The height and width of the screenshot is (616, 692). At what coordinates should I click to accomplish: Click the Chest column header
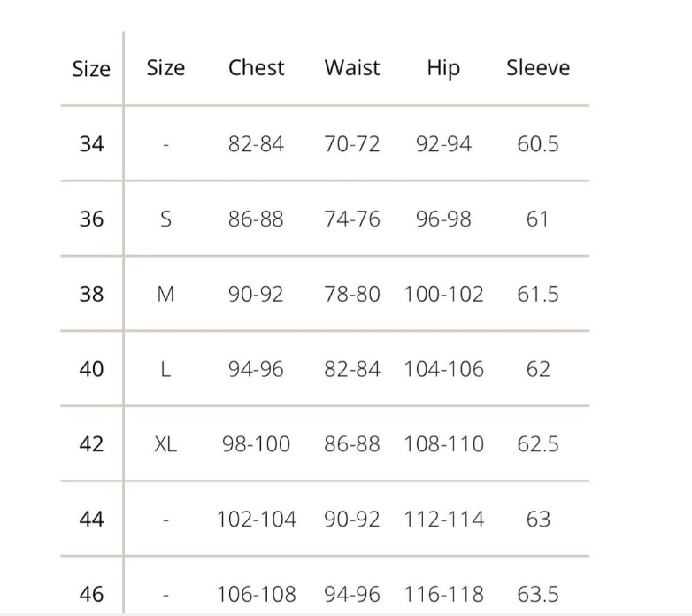[256, 68]
